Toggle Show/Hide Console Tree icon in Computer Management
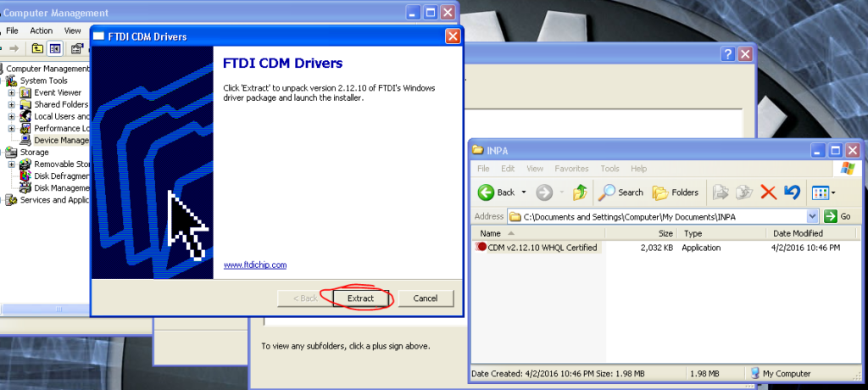This screenshot has height=390, width=868. pyautogui.click(x=54, y=49)
